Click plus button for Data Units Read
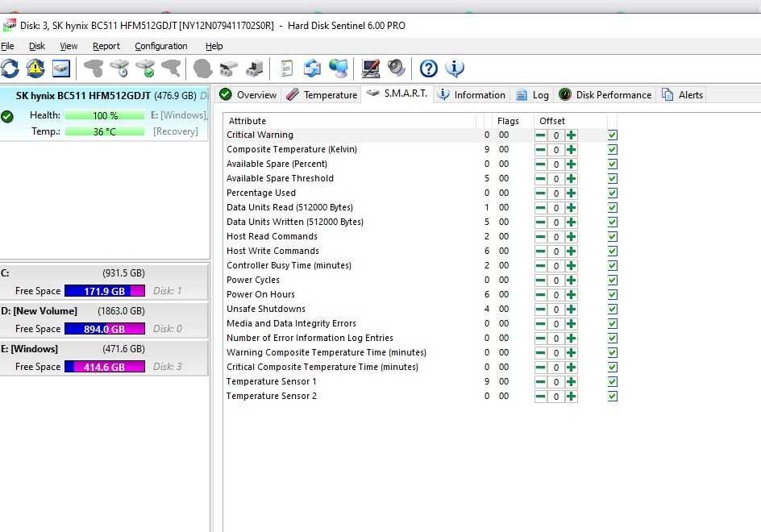Viewport: 761px width, 532px height. pyautogui.click(x=572, y=208)
